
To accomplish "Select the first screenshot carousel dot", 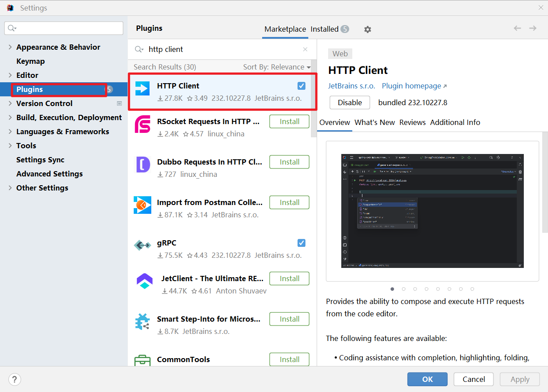I will (x=392, y=289).
